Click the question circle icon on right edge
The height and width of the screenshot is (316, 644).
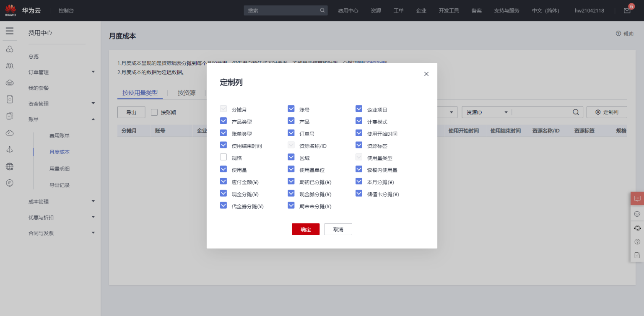click(x=637, y=242)
